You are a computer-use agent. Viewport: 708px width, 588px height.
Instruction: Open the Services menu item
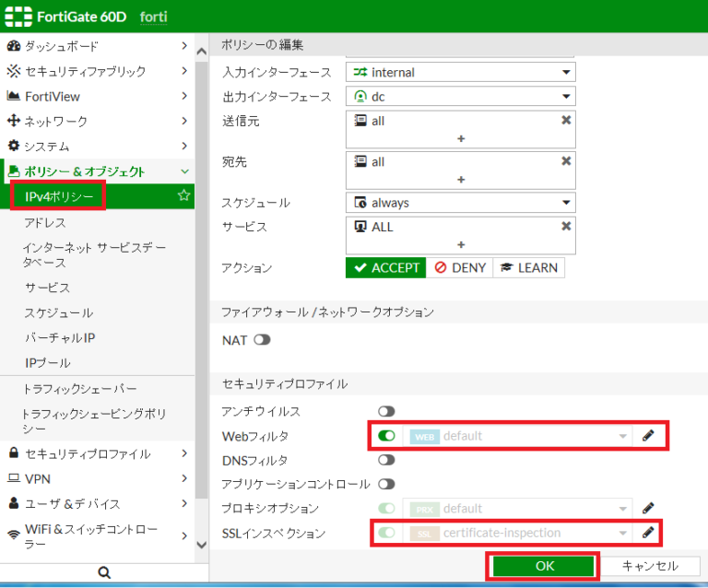(47, 288)
